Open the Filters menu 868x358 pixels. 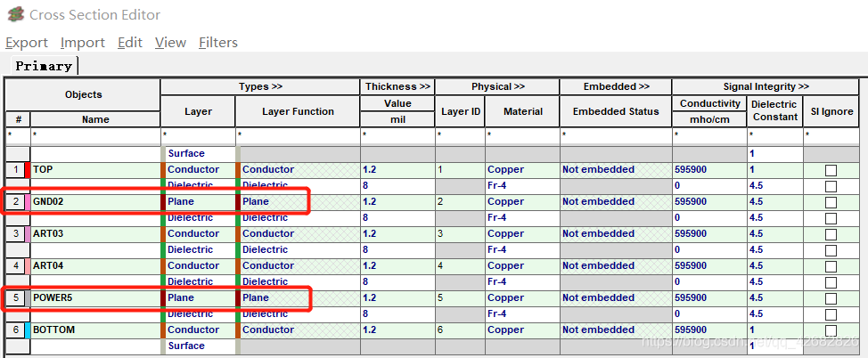pyautogui.click(x=218, y=43)
